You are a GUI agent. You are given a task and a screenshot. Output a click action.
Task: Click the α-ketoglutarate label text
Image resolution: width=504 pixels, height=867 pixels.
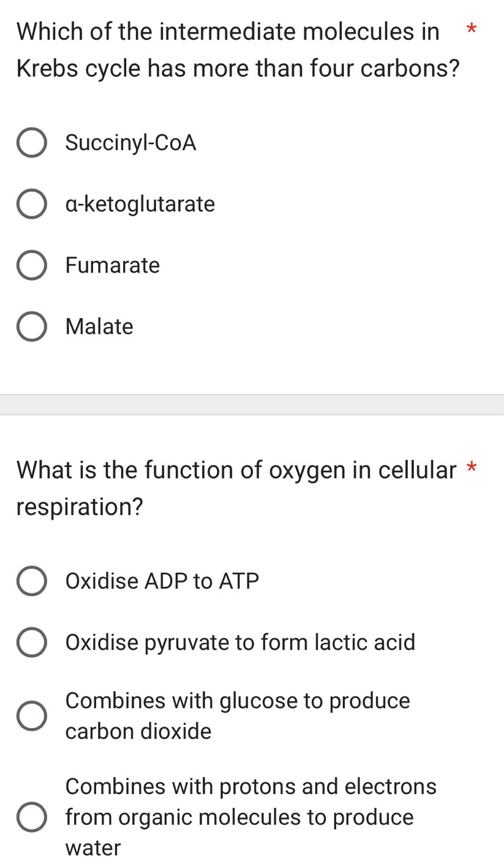140,203
